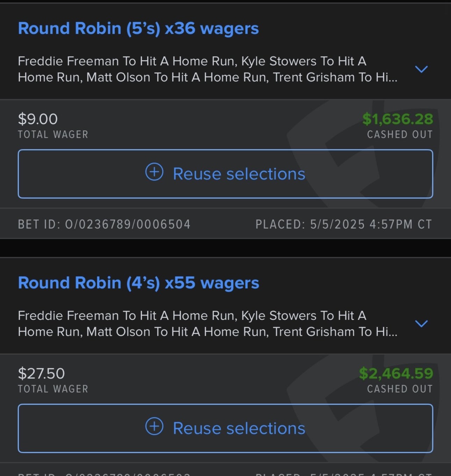Click the plus icon on the Round Robin (5's) Reuse selections button
This screenshot has width=451, height=476.
coord(154,172)
